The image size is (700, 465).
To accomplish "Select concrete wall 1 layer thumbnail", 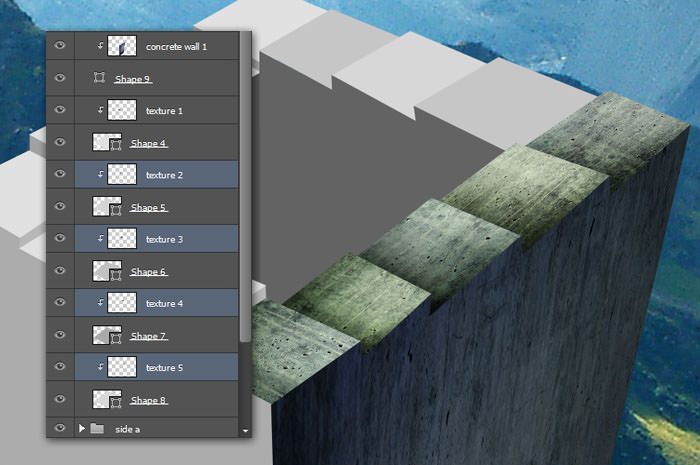I will click(x=122, y=46).
